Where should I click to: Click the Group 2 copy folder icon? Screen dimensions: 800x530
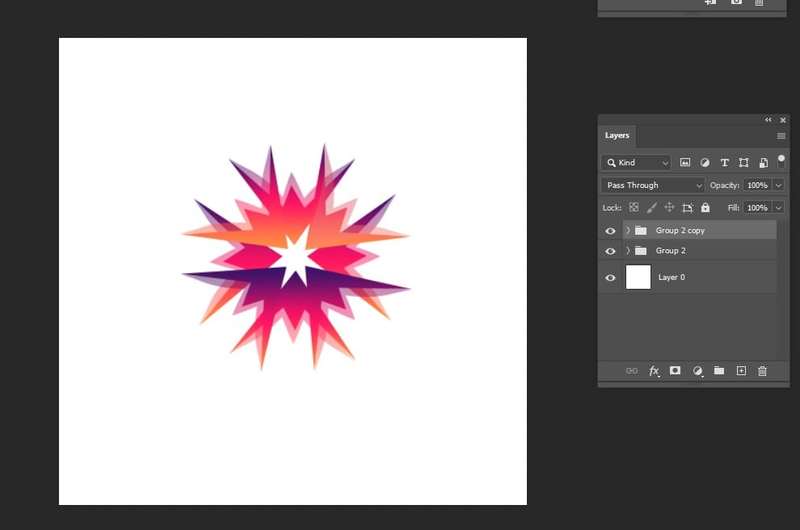point(641,231)
